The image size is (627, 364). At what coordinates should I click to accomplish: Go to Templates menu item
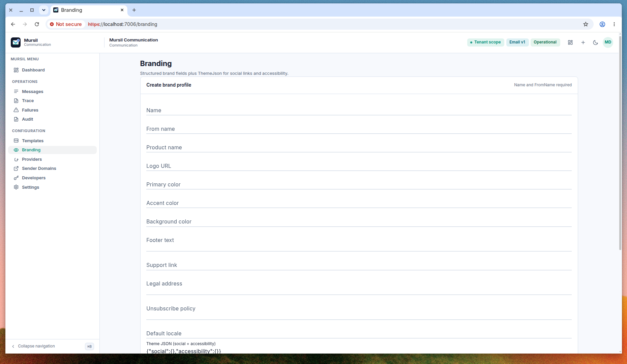pyautogui.click(x=52, y=141)
